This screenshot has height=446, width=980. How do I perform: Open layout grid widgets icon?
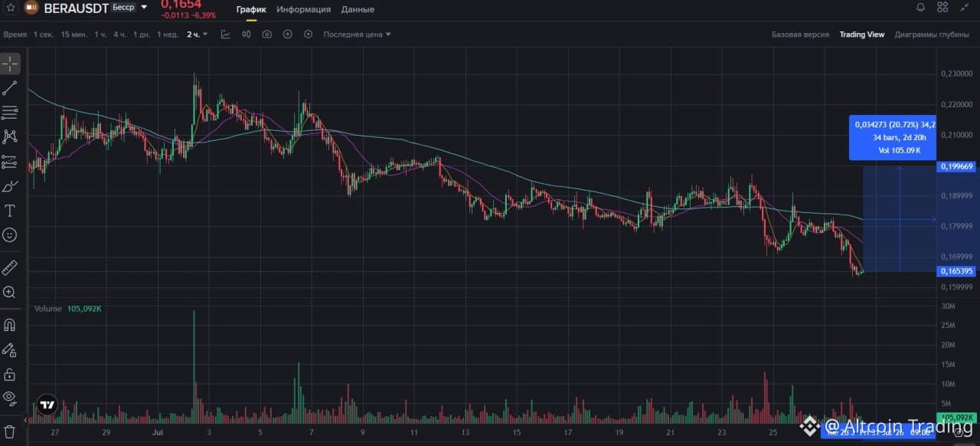pyautogui.click(x=942, y=8)
